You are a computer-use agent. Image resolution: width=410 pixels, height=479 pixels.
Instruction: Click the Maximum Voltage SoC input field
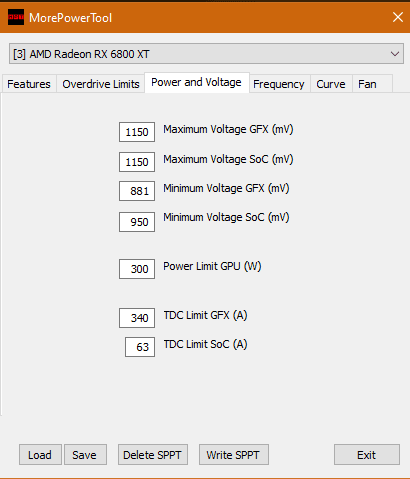(137, 162)
